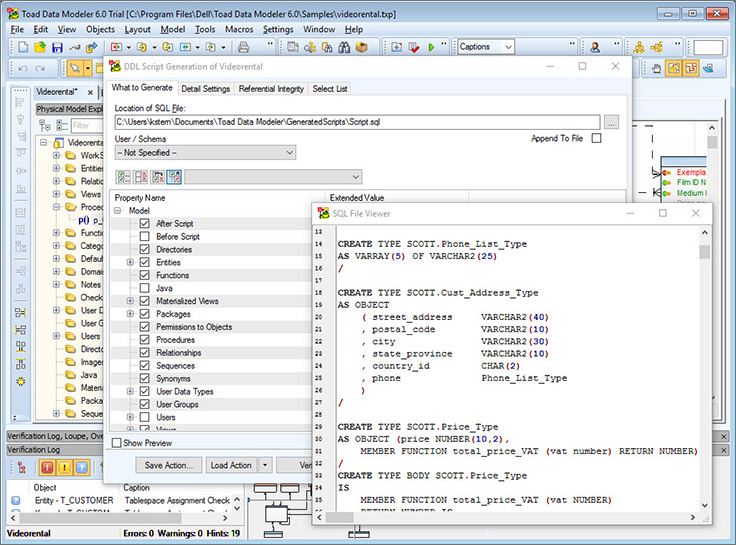
Task: Click the Print icon in main toolbar
Action: pyautogui.click(x=243, y=47)
